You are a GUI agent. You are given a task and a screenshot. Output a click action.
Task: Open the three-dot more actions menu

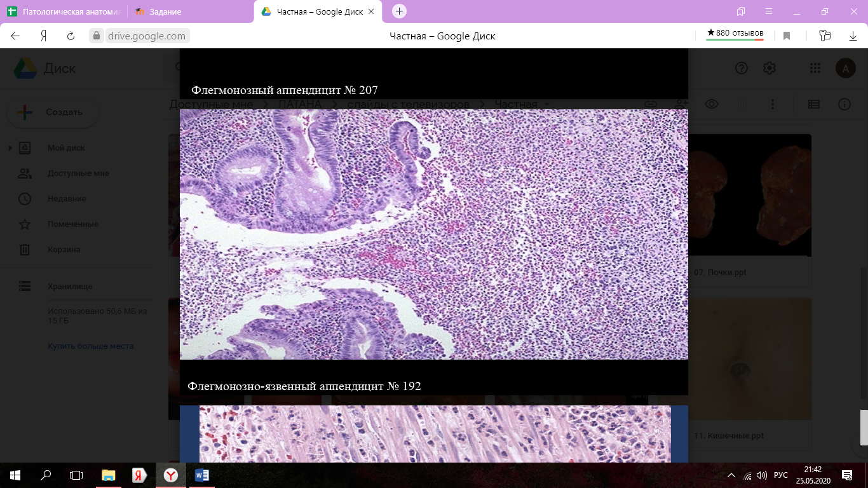[x=773, y=104]
